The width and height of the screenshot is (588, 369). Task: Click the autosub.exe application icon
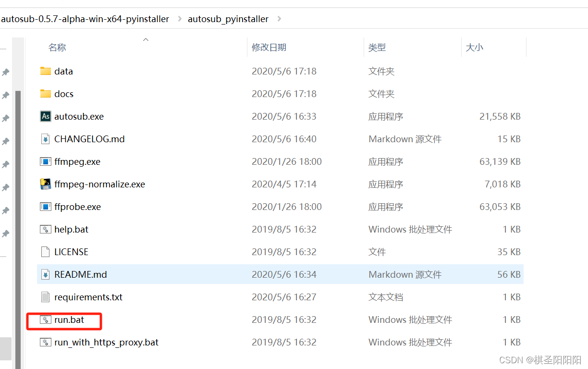[x=46, y=116]
